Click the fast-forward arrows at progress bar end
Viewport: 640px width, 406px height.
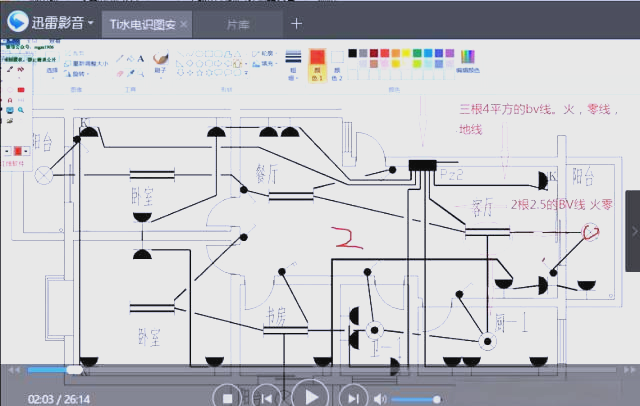point(626,369)
